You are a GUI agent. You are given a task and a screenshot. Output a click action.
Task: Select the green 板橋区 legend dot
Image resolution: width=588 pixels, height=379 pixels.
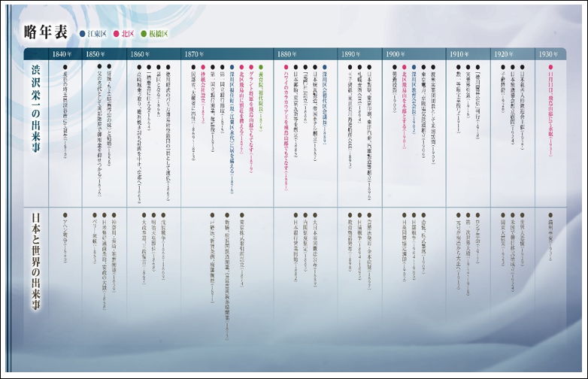point(144,34)
